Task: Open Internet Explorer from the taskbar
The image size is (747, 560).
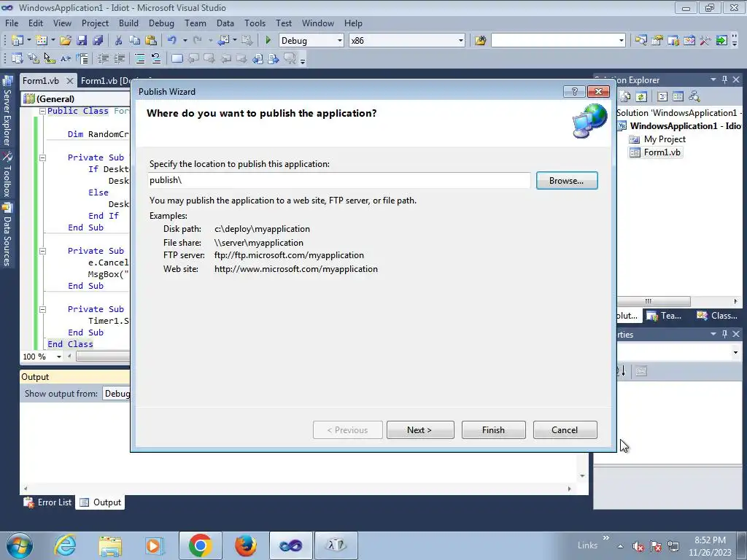Action: point(65,545)
